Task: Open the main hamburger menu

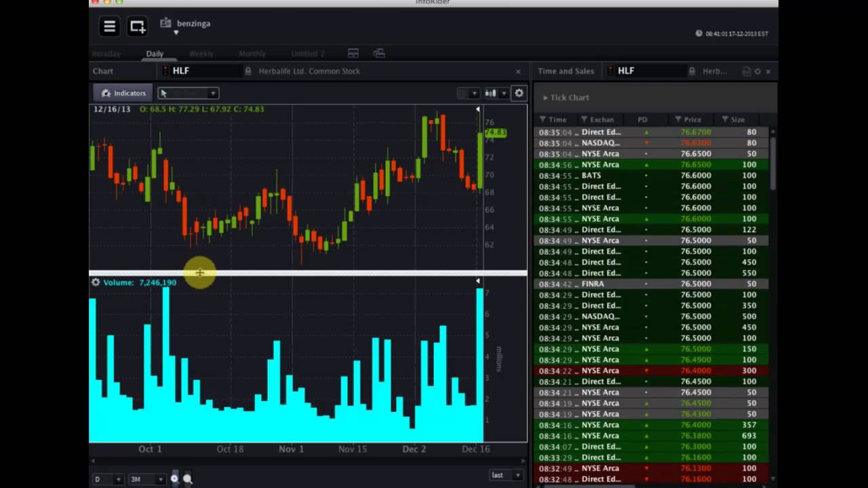Action: point(109,26)
